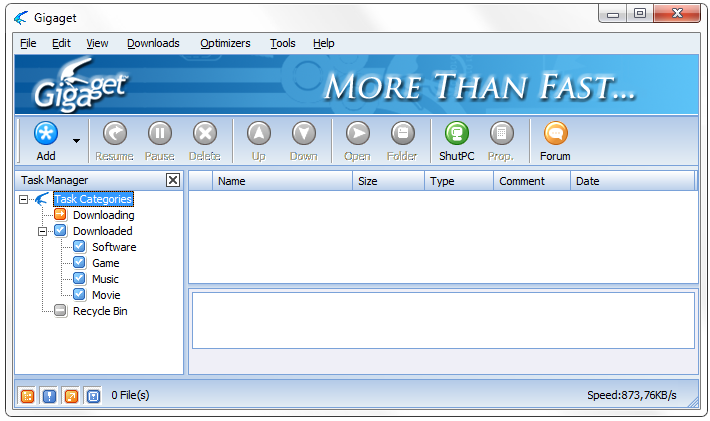710x421 pixels.
Task: Select the Task Categories root item
Action: click(93, 199)
